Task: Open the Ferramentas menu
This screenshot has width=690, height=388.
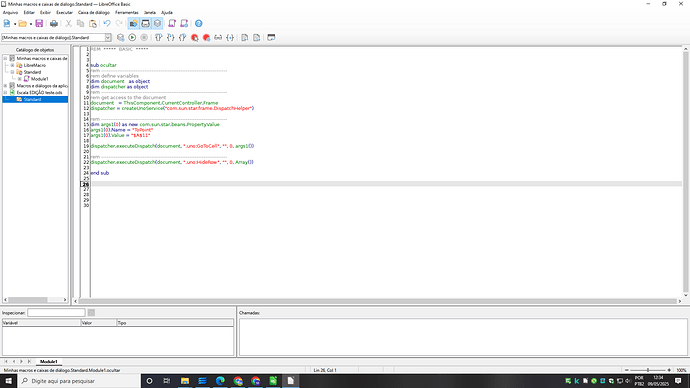Action: pos(127,12)
